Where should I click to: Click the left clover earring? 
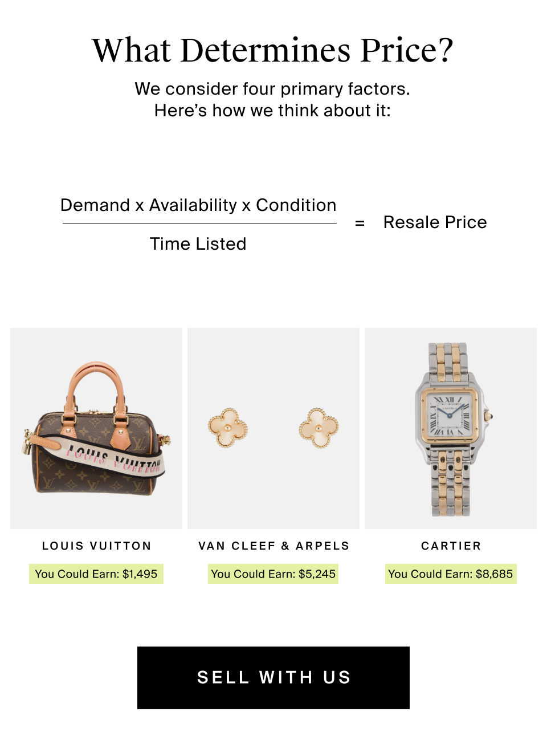click(x=228, y=428)
